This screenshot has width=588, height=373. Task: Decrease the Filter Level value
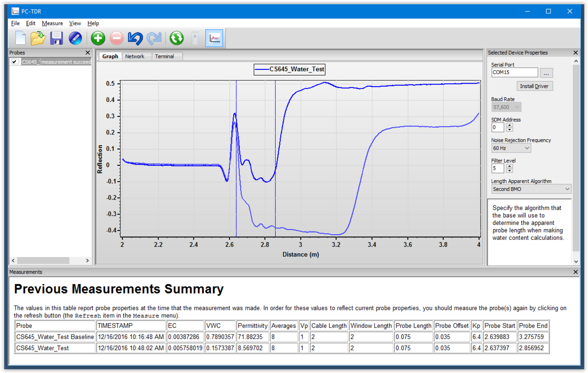[x=509, y=171]
